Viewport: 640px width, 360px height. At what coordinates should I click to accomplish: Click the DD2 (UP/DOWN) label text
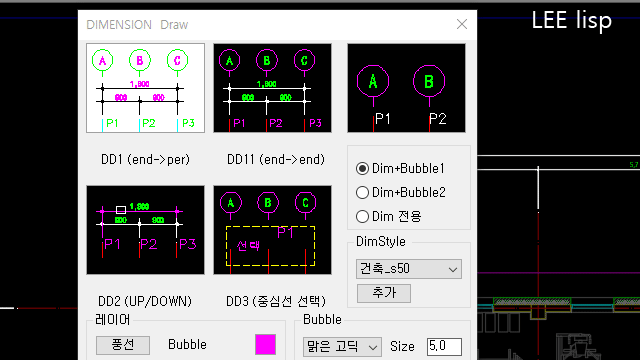click(x=145, y=302)
